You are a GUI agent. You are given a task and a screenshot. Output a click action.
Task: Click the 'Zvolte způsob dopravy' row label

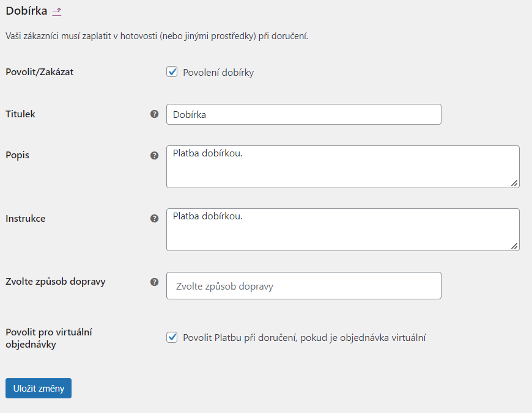pyautogui.click(x=56, y=282)
